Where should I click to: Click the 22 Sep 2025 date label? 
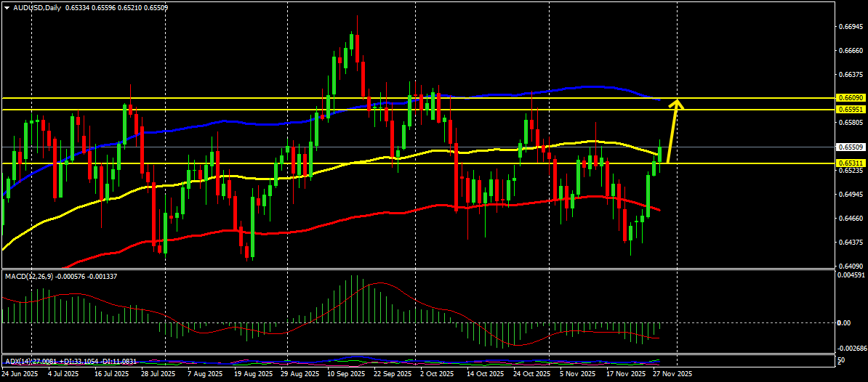tap(393, 374)
